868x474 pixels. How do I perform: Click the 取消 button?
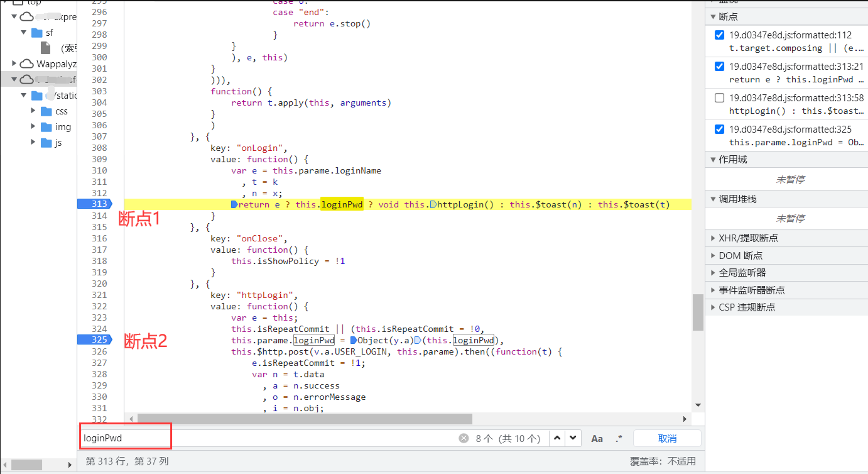(667, 438)
